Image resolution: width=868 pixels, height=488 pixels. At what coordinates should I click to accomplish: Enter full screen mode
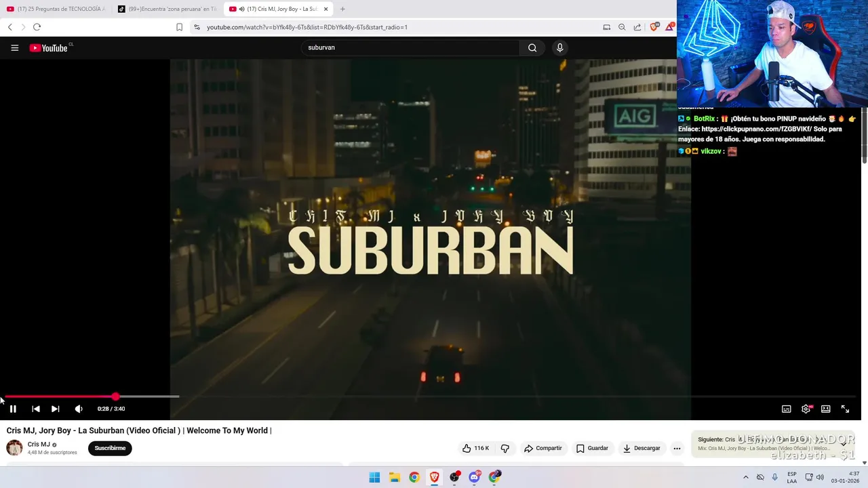[x=846, y=409]
